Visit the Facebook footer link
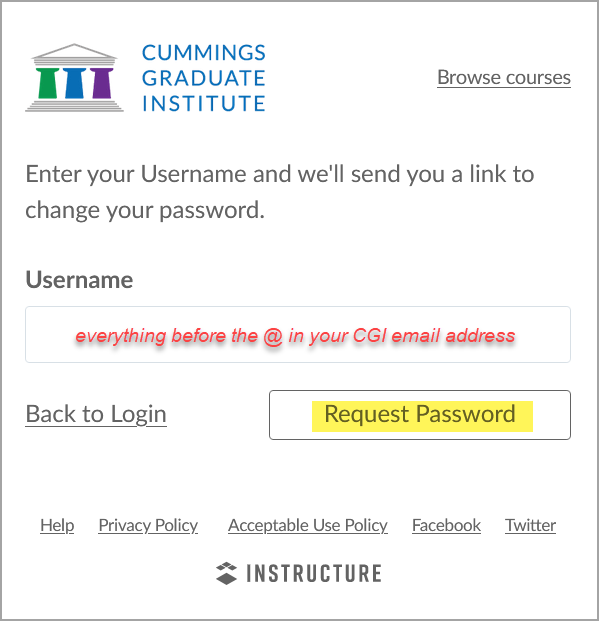This screenshot has height=621, width=599. point(446,526)
